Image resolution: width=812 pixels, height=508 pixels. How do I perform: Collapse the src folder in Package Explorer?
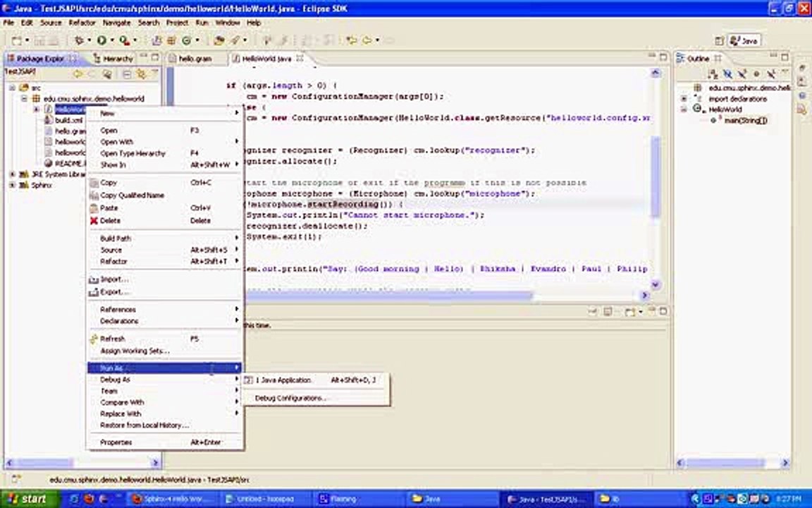(13, 87)
